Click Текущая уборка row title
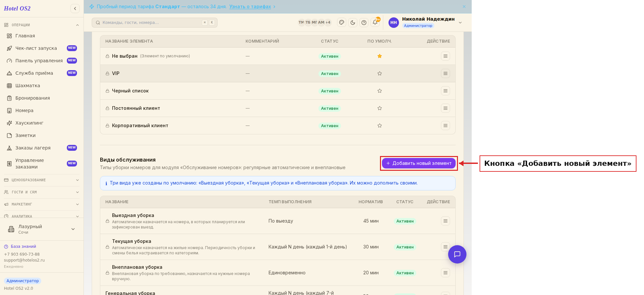This screenshot has height=295, width=644. coord(132,241)
